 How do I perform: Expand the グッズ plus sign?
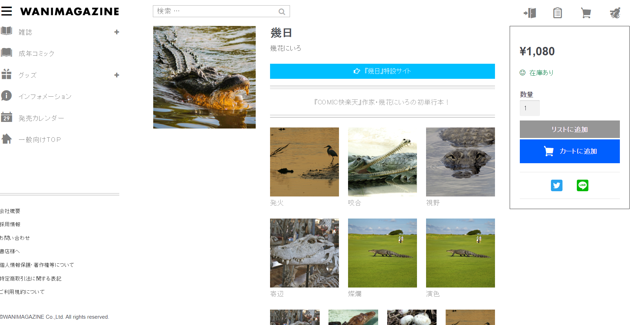117,75
